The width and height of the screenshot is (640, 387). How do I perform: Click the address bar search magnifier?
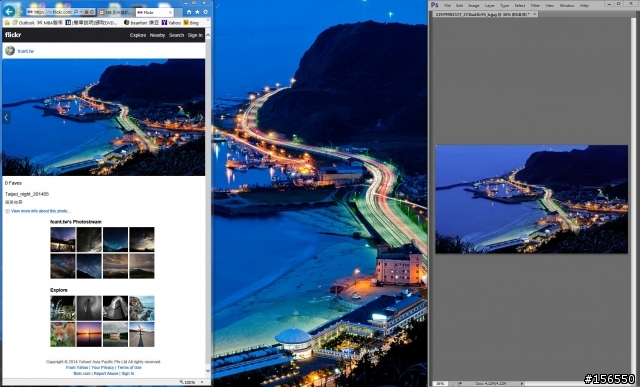click(x=76, y=12)
